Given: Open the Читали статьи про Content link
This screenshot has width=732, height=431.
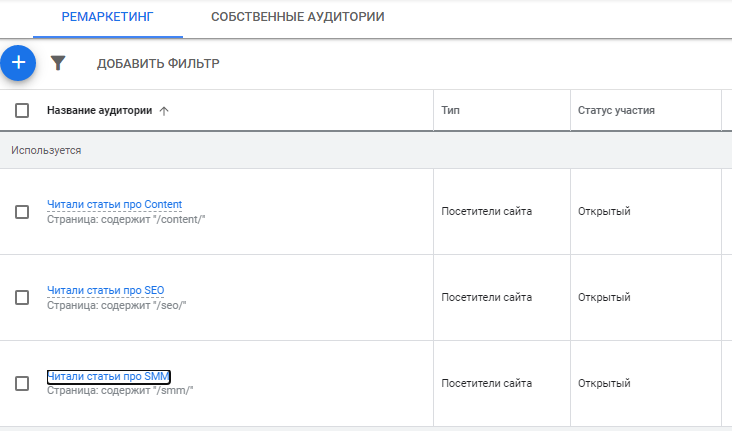Looking at the screenshot, I should click(x=114, y=205).
